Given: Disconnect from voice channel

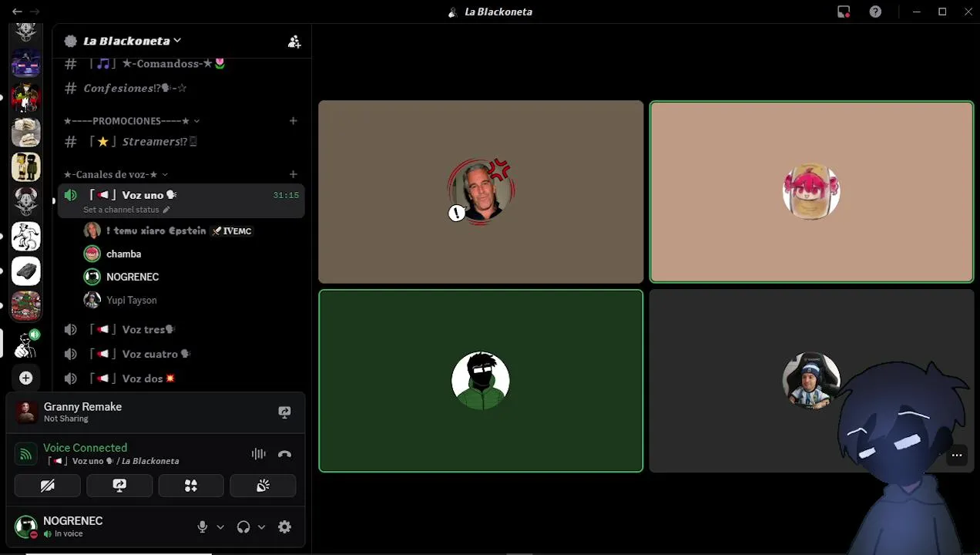Looking at the screenshot, I should pyautogui.click(x=284, y=454).
